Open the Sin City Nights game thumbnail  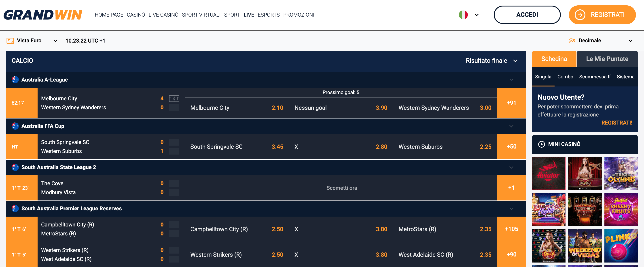[549, 209]
